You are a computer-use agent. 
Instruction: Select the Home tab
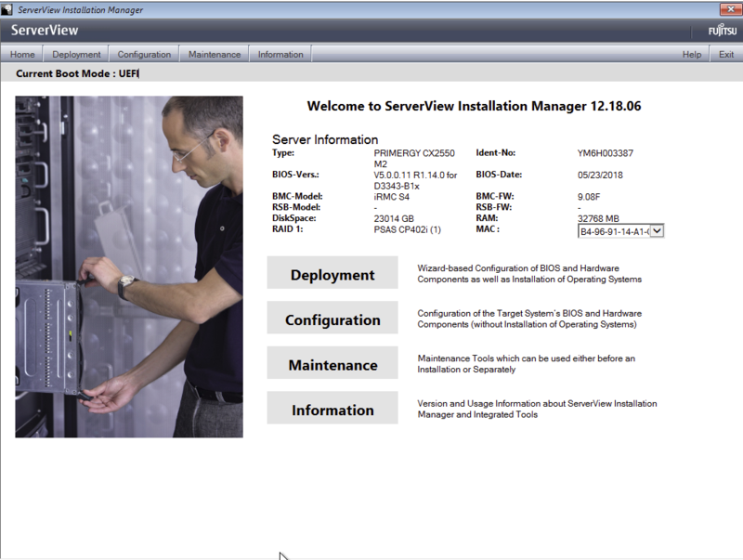click(x=21, y=54)
